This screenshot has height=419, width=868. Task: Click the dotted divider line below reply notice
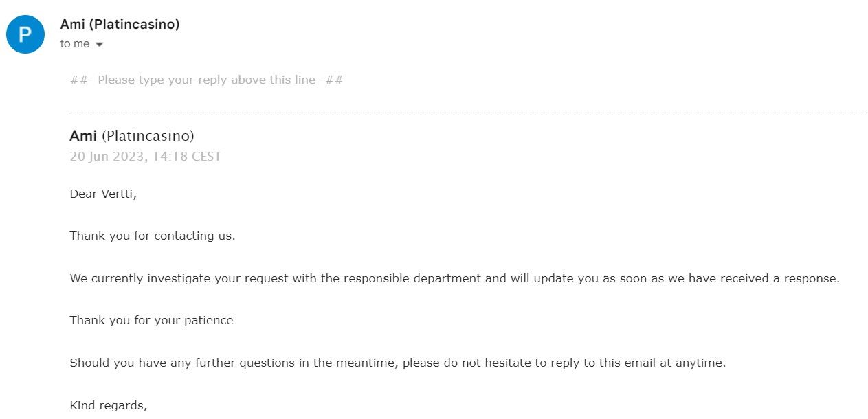click(467, 113)
